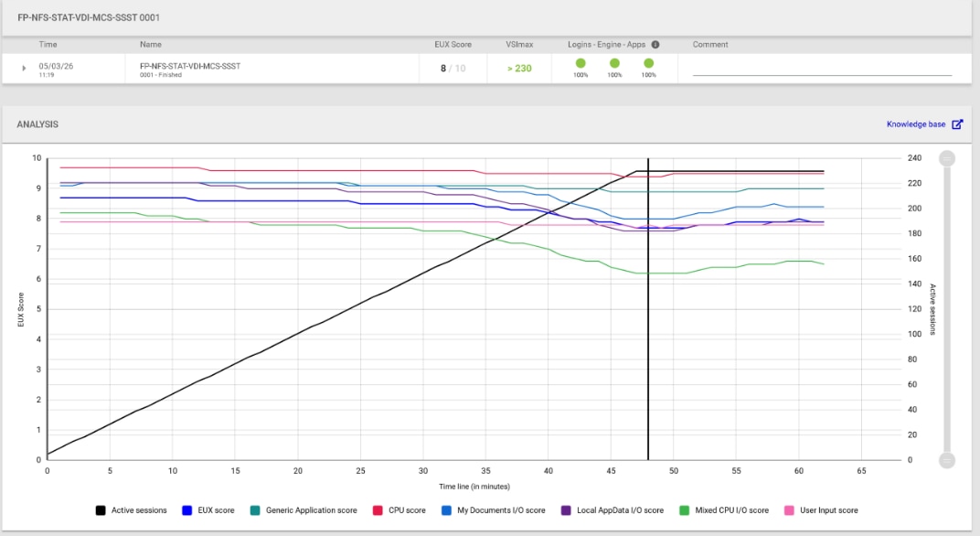Click the lower handle of the vertical range slider
Viewport: 980px width, 536px height.
[947, 460]
